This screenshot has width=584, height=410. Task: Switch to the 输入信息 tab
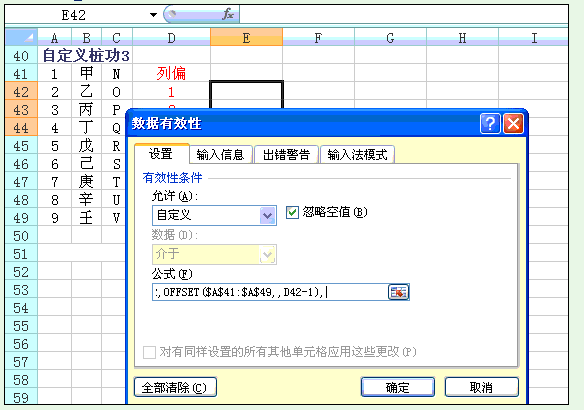(220, 155)
